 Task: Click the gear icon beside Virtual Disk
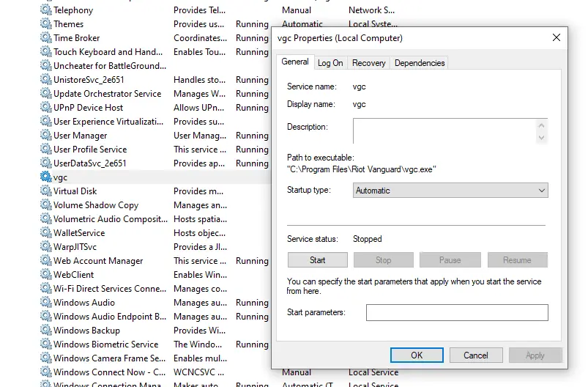coord(45,191)
